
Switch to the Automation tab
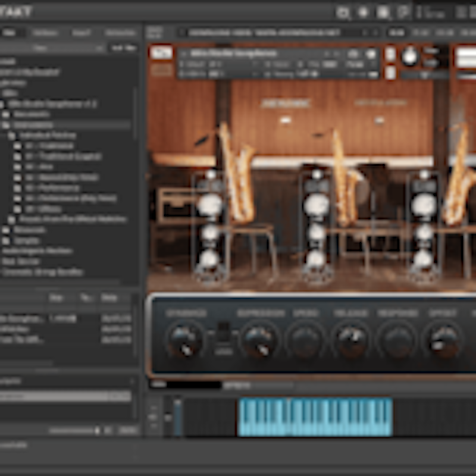(120, 33)
